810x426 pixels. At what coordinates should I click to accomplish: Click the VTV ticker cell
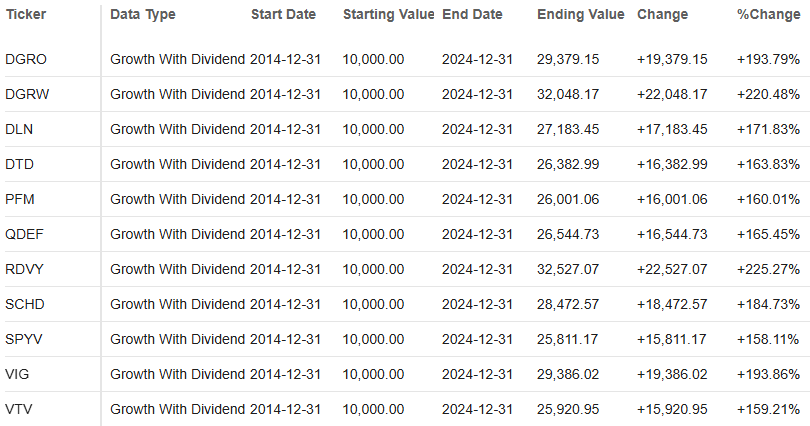click(x=19, y=409)
